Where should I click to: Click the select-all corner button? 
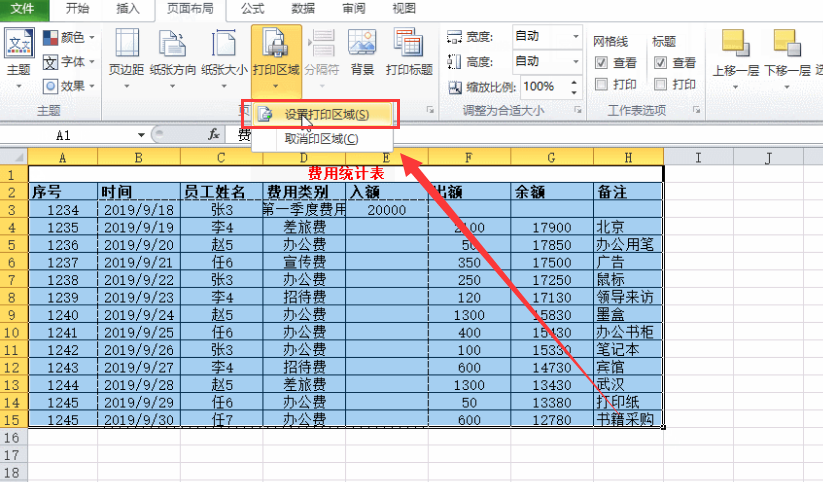click(14, 157)
